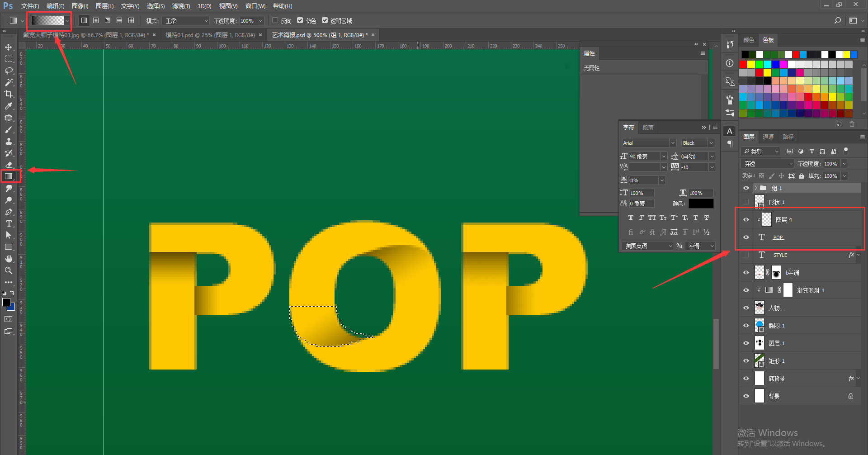Switch to the 段落 paragraph tab

(648, 128)
